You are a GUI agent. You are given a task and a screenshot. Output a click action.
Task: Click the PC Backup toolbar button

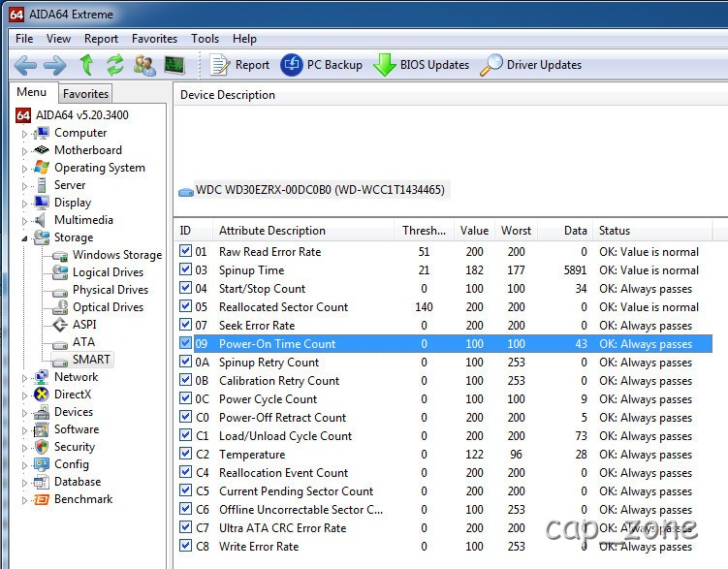[321, 65]
